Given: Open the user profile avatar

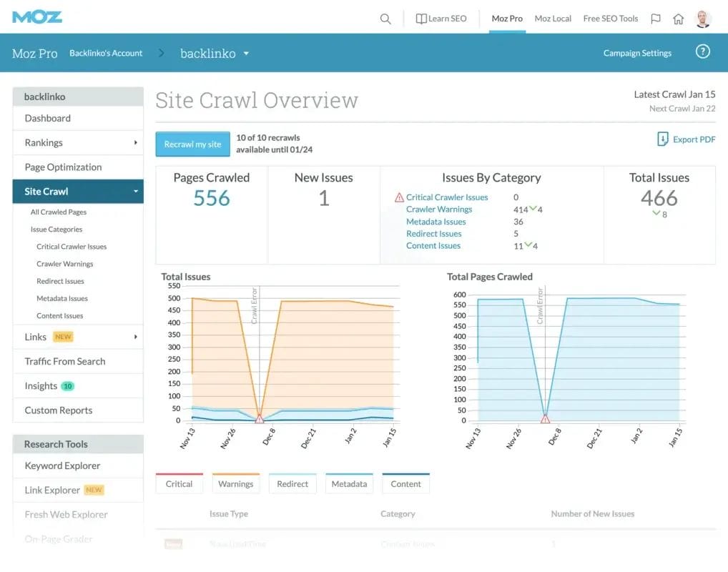Looking at the screenshot, I should coord(703,19).
